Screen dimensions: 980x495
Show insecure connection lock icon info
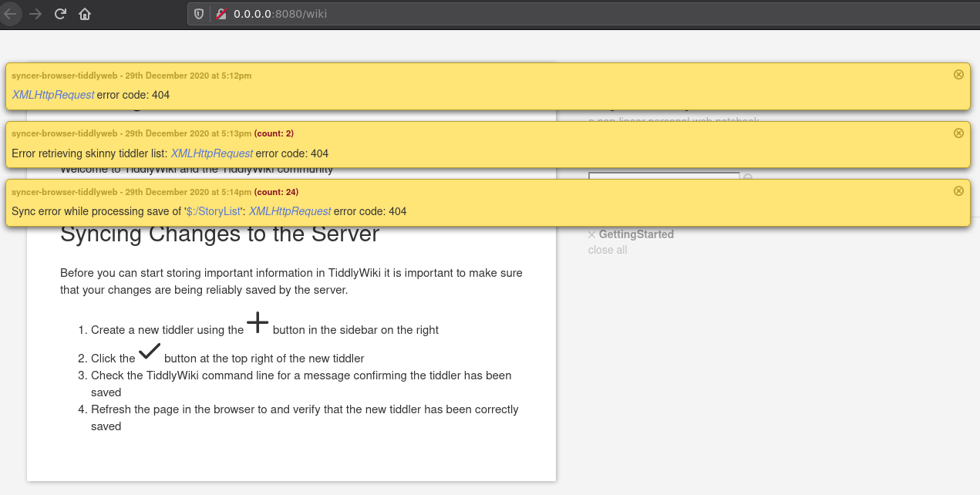click(x=221, y=14)
